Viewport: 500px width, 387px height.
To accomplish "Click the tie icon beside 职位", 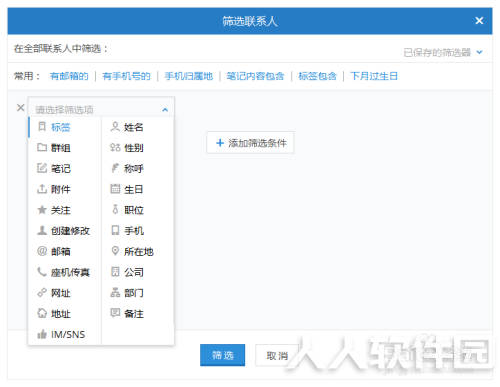I will tap(115, 210).
